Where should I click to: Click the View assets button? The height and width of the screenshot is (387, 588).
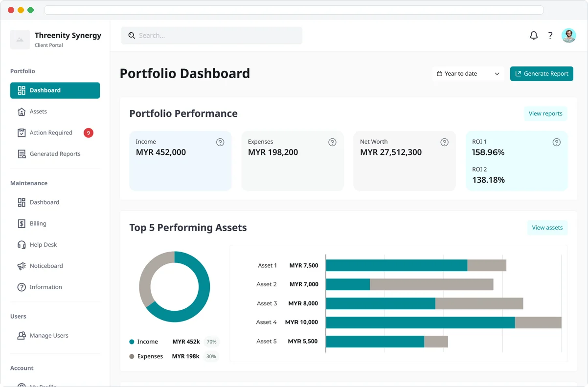[547, 228]
